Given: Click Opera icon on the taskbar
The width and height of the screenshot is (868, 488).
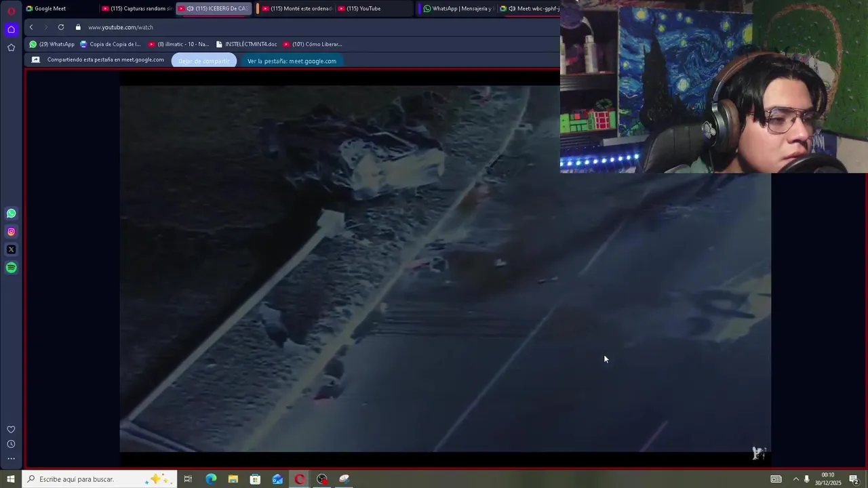Looking at the screenshot, I should tap(300, 479).
